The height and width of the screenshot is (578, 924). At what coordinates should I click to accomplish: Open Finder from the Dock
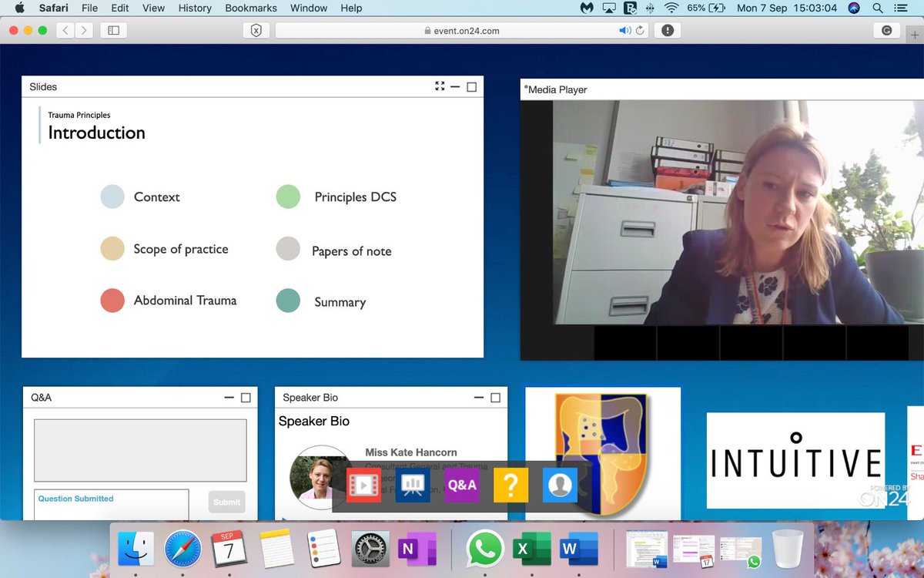(136, 549)
